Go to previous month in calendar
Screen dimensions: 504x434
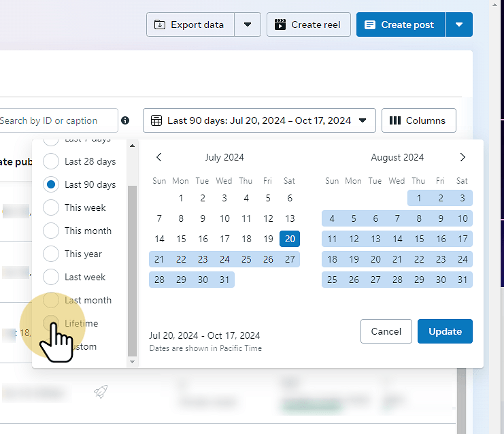tap(158, 157)
